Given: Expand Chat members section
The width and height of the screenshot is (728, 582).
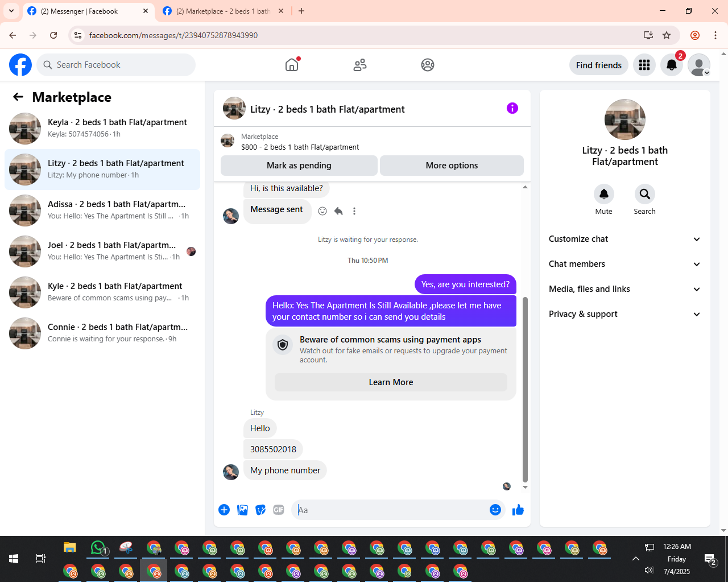Looking at the screenshot, I should 624,264.
